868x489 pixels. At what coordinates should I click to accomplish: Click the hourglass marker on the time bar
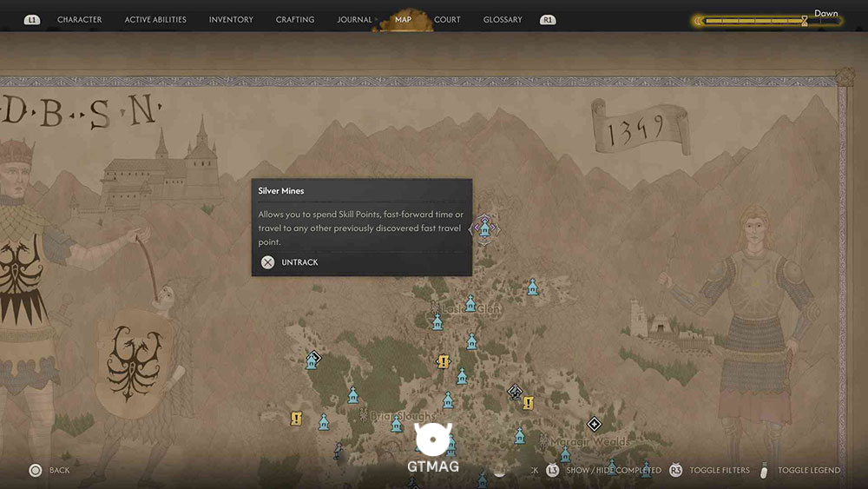805,21
